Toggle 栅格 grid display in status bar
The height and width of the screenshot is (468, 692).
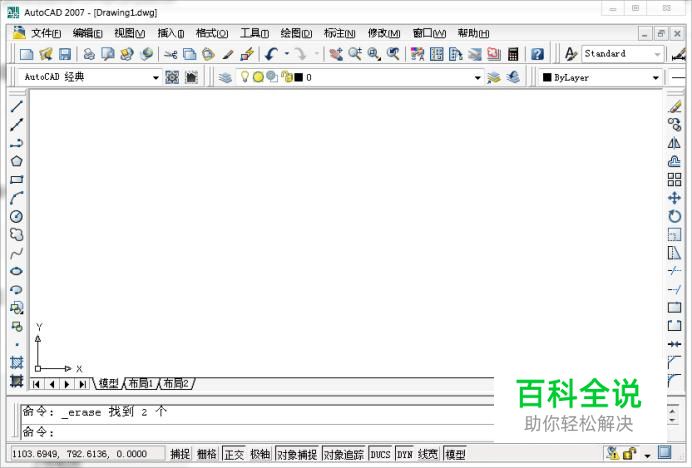(x=207, y=454)
